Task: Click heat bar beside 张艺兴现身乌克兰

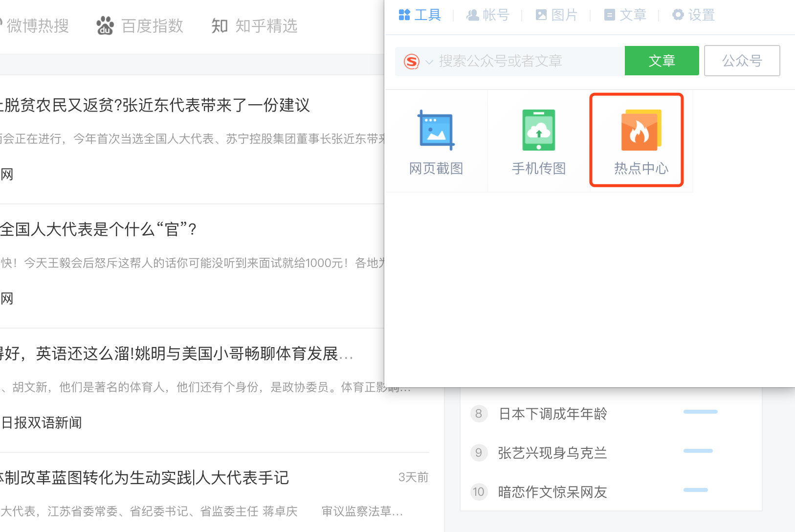Action: (x=698, y=451)
